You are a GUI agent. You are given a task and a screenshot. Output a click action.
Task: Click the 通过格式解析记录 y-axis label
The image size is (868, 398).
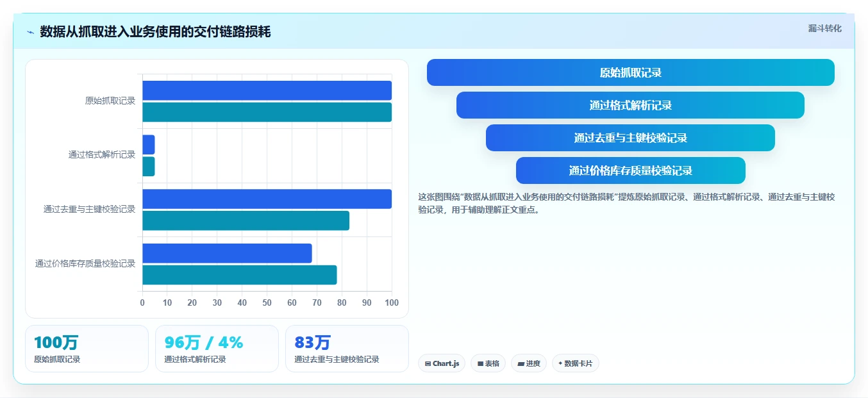[102, 154]
